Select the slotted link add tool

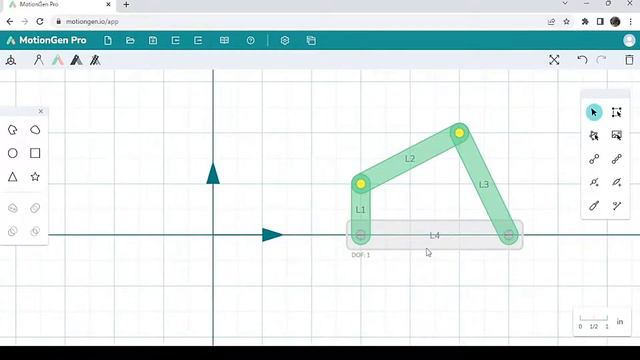point(616,182)
